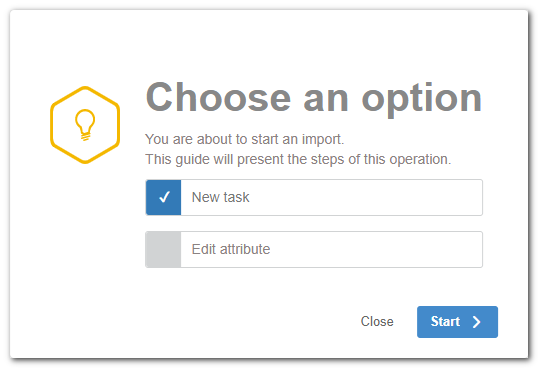The height and width of the screenshot is (369, 540).
Task: Toggle the grey square next to Edit attribute
Action: 163,249
